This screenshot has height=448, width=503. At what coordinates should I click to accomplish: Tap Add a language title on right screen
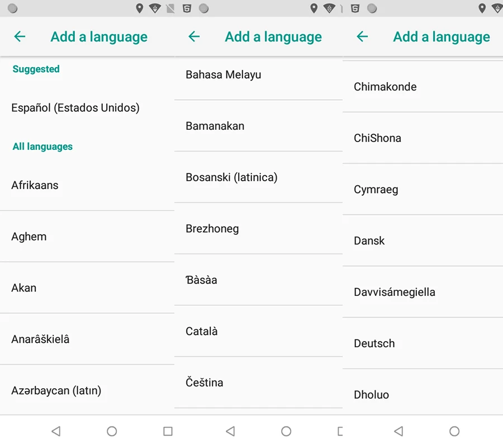coord(442,37)
